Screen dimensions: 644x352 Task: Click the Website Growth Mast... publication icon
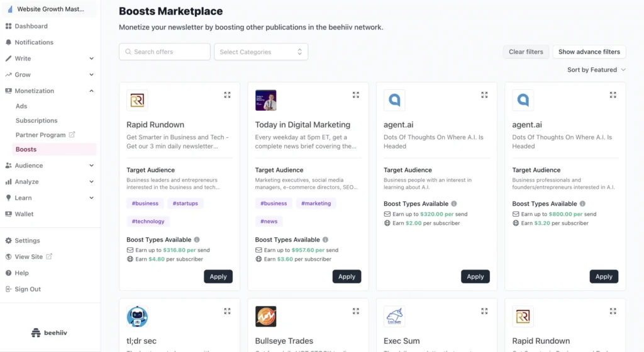tap(10, 9)
